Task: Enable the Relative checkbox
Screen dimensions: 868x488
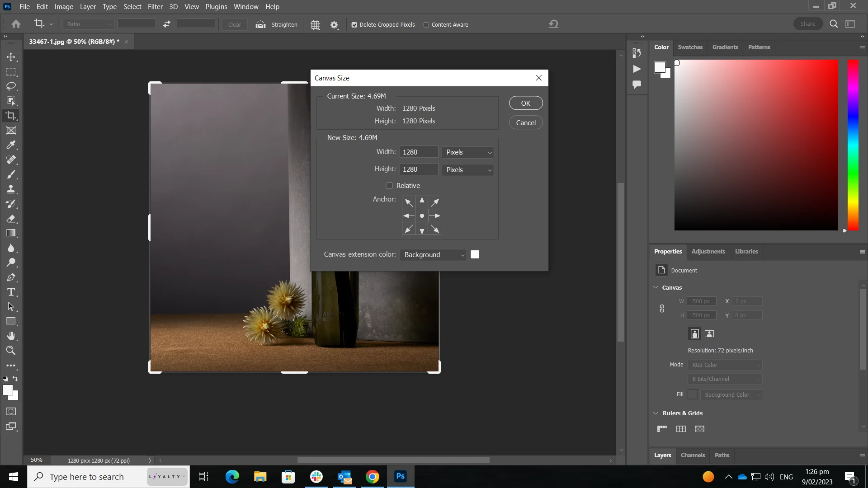Action: pyautogui.click(x=389, y=186)
